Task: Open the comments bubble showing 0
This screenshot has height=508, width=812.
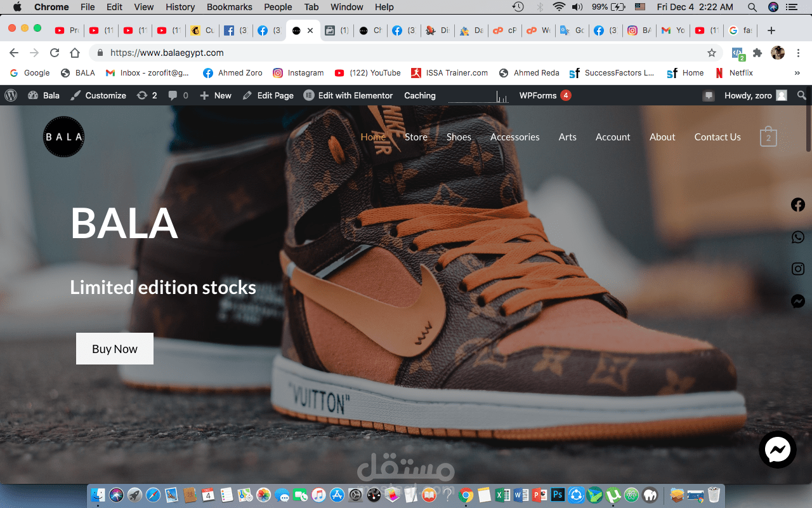Action: [178, 95]
